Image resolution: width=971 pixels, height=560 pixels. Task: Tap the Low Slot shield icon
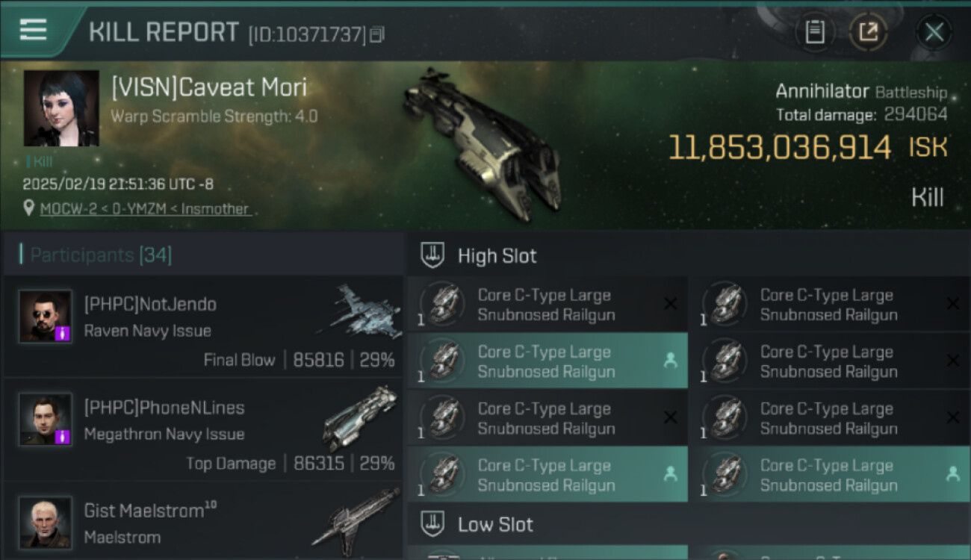432,523
